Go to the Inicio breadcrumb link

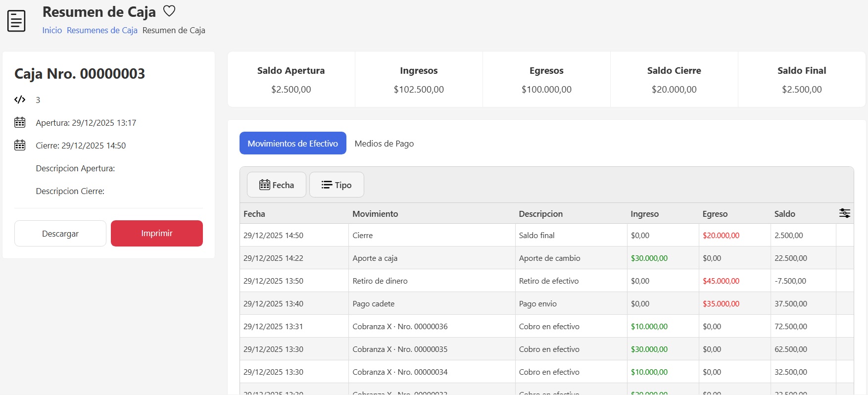[x=52, y=30]
